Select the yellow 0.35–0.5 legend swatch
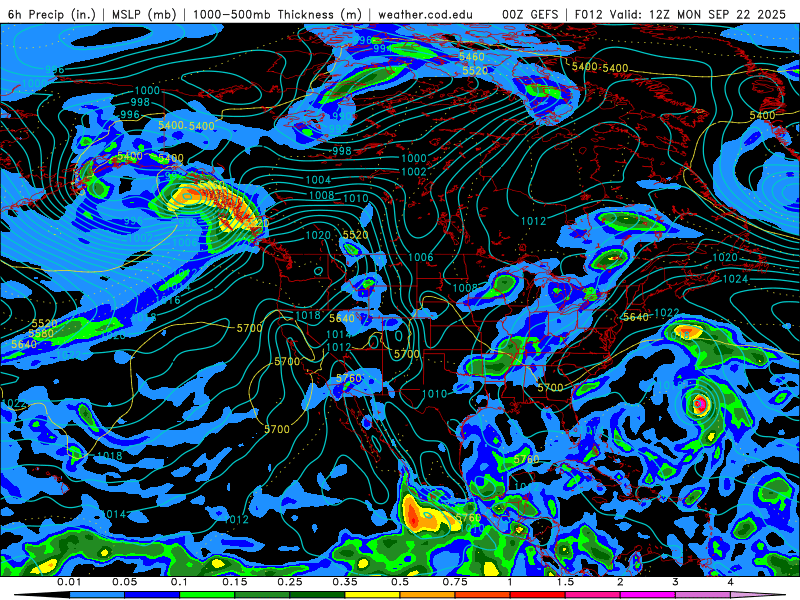Screen dimensions: 800x600 [x=372, y=595]
